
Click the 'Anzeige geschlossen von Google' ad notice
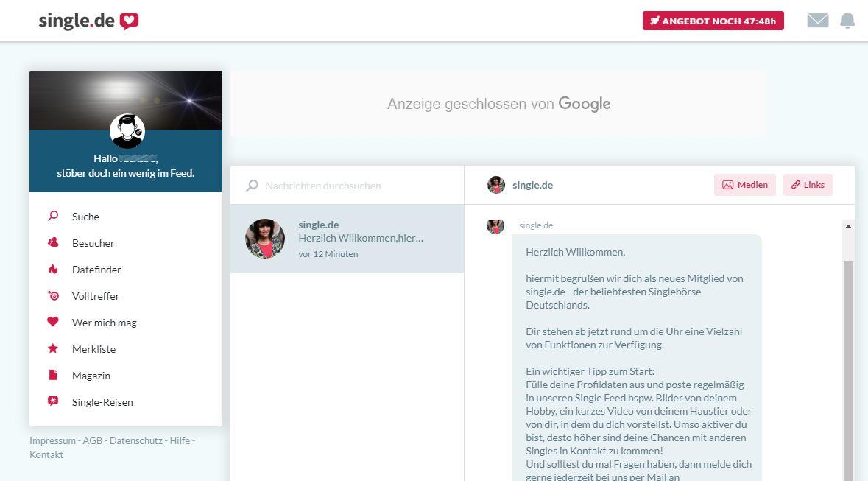498,104
